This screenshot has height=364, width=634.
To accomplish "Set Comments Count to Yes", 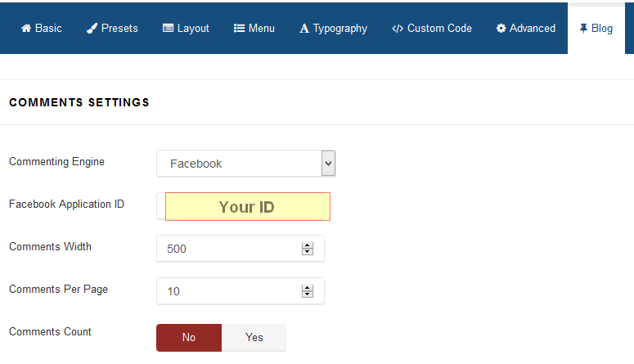I will click(254, 337).
